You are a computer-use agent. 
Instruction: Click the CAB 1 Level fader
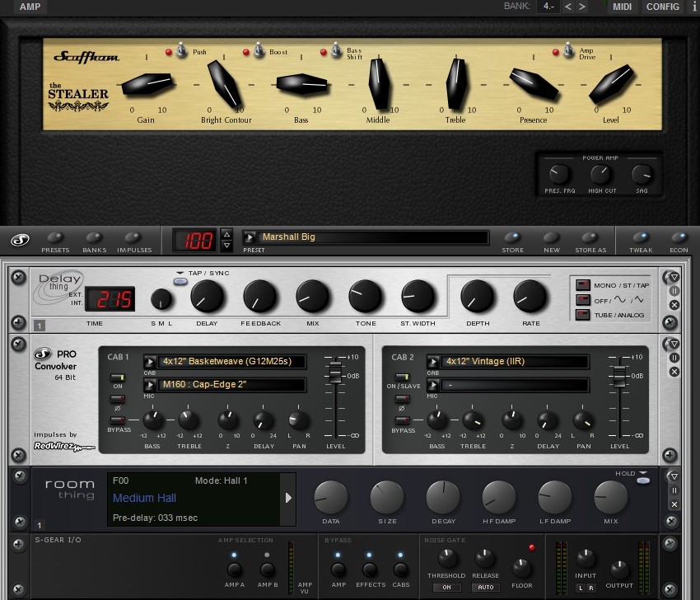[335, 373]
